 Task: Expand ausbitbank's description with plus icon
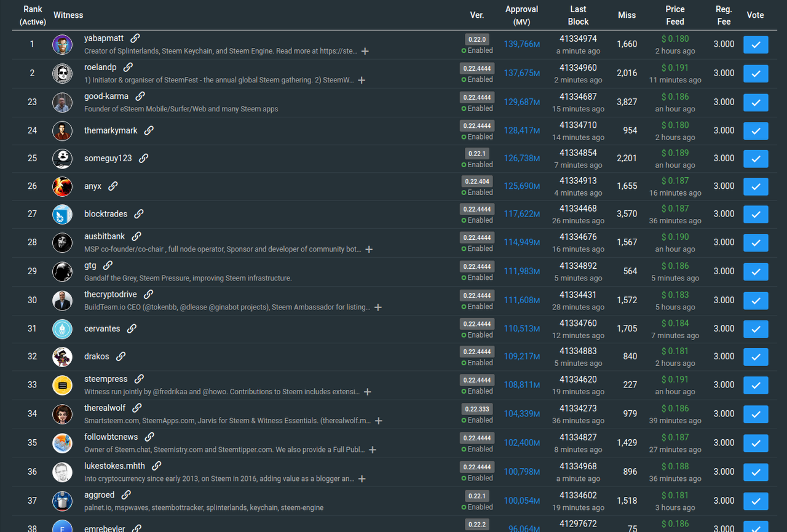tap(369, 249)
